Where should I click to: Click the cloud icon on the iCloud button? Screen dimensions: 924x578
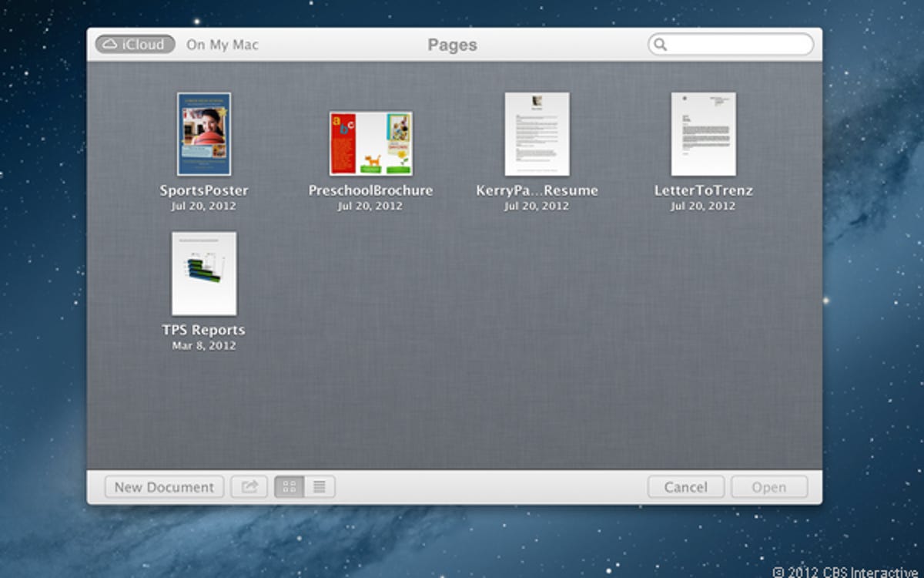[112, 45]
